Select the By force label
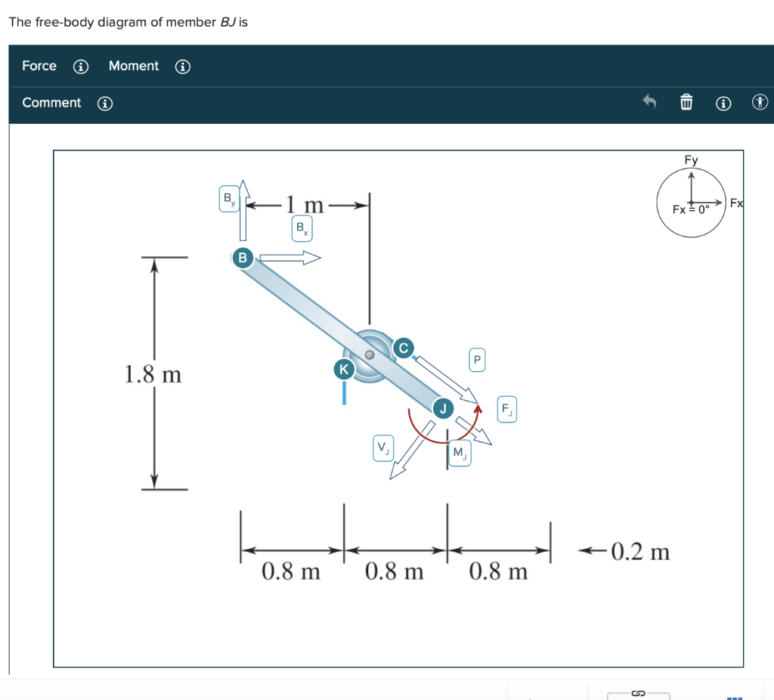 coord(228,197)
